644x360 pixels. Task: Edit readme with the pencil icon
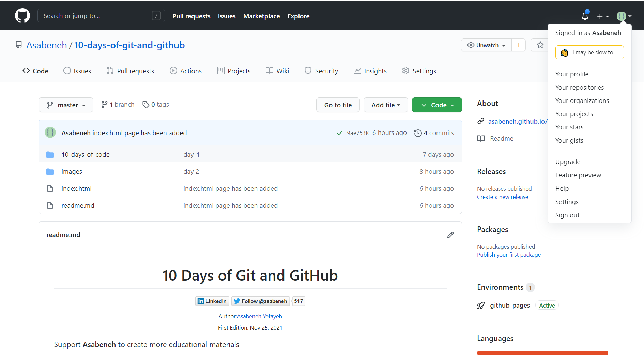coord(450,235)
